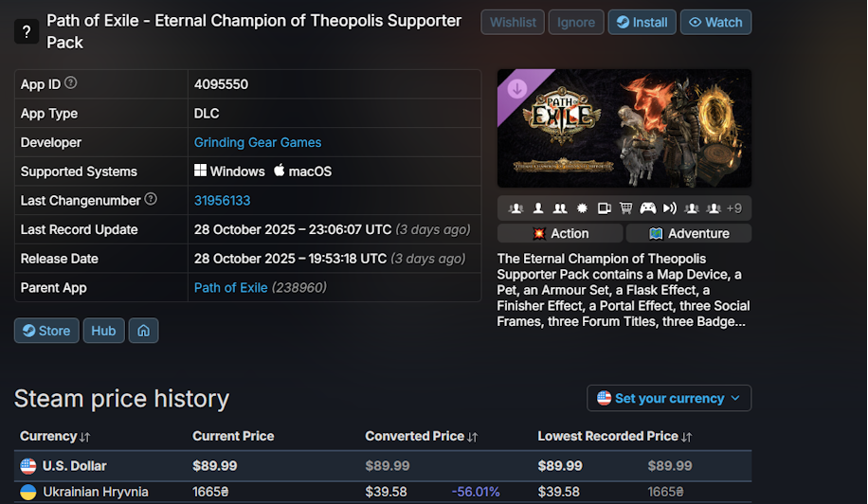868x504 pixels.
Task: Open the Set your currency dropdown
Action: 669,398
